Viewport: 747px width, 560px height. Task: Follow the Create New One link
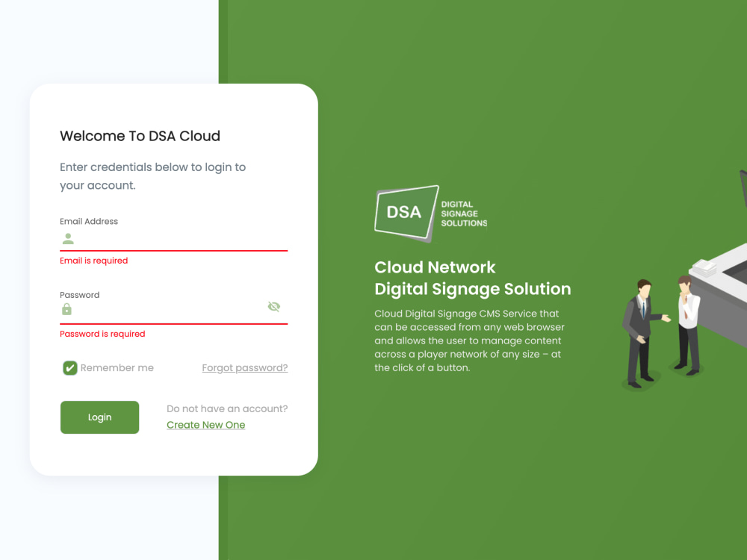tap(206, 425)
